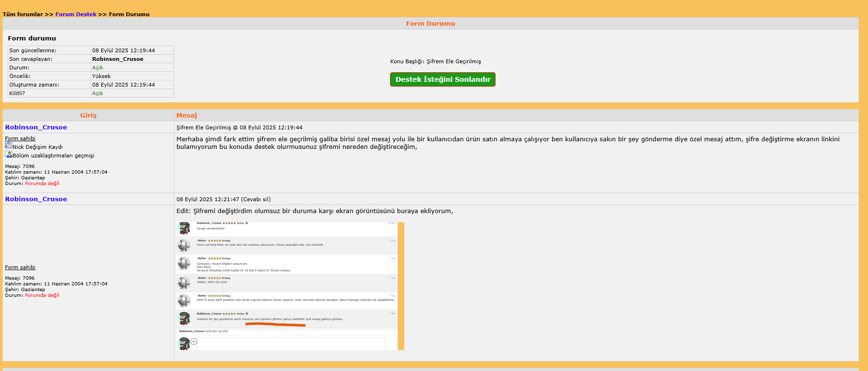Image resolution: width=868 pixels, height=371 pixels.
Task: Click the plus icon in the embedded screenshot
Action: tap(194, 342)
